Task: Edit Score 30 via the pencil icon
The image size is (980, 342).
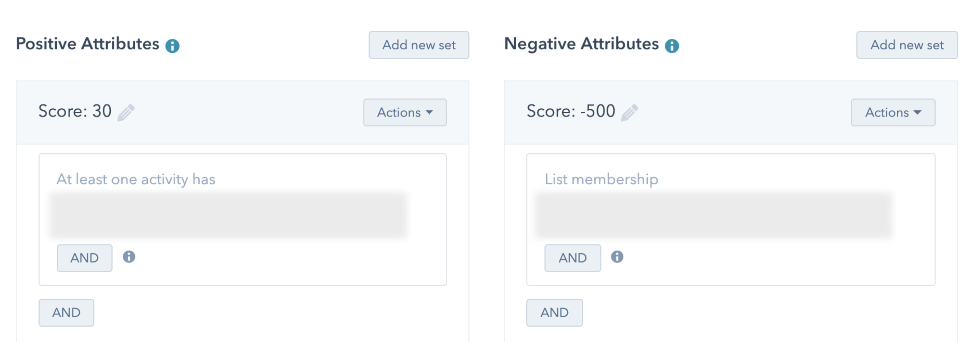Action: click(x=126, y=113)
